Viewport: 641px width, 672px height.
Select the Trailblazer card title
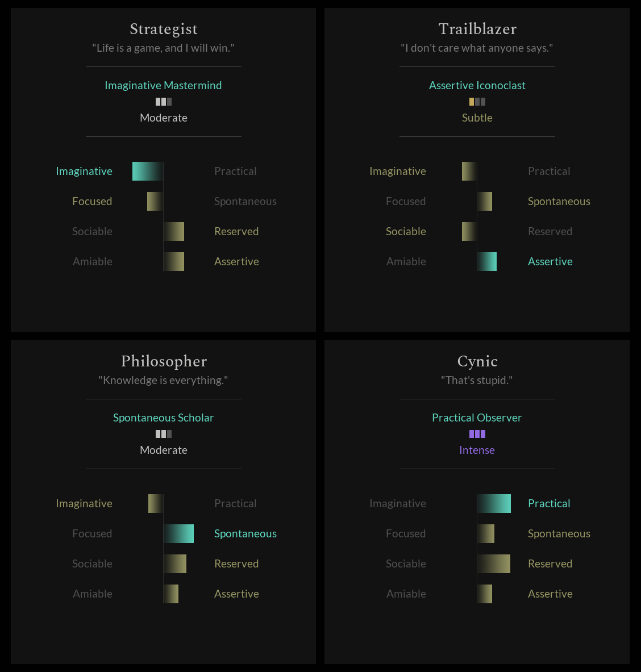(x=477, y=29)
